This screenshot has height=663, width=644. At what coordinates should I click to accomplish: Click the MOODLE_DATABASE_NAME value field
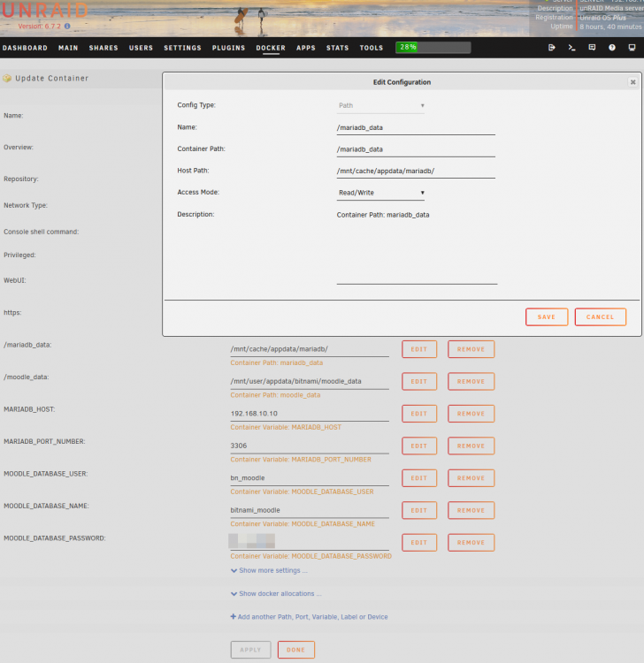pos(310,510)
